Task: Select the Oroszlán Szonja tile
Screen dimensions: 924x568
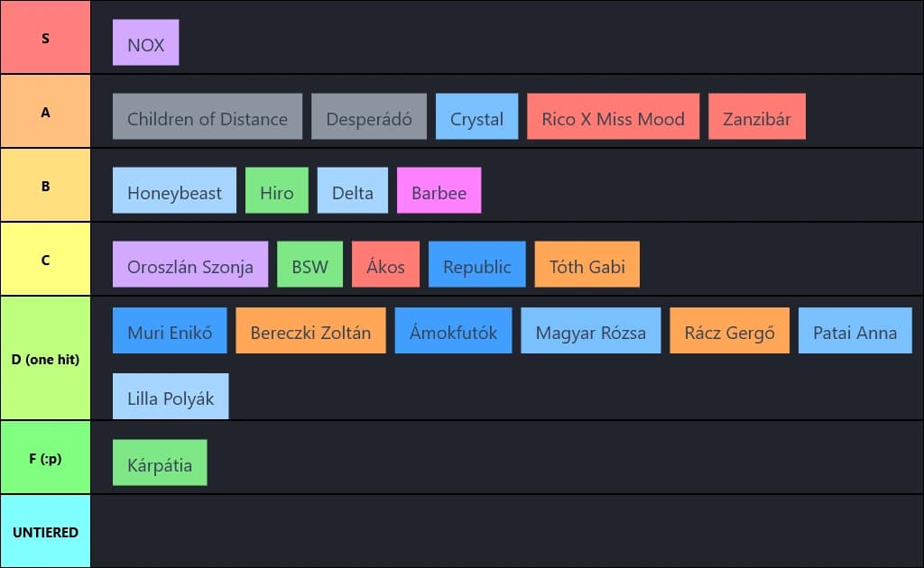Action: pos(190,264)
